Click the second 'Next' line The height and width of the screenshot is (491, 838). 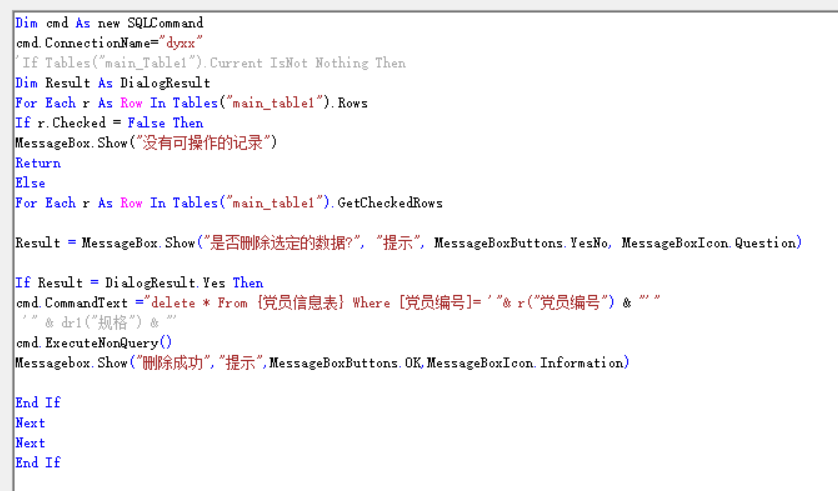click(x=30, y=443)
